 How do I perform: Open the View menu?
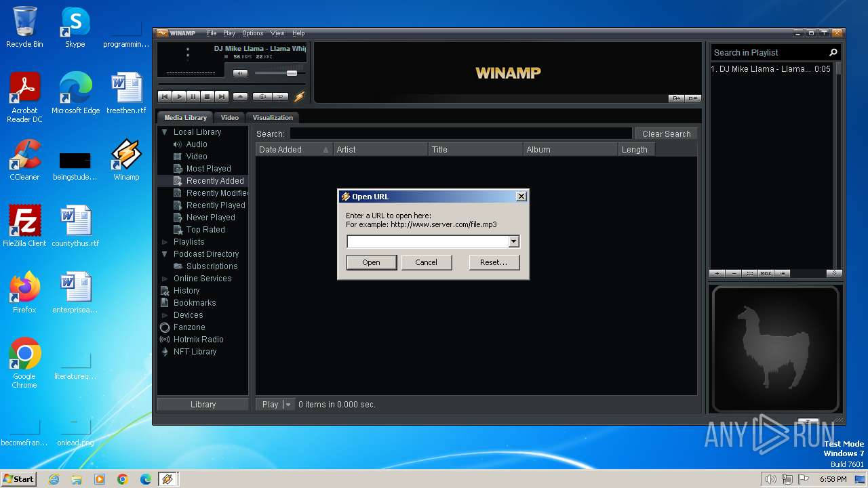(x=277, y=33)
